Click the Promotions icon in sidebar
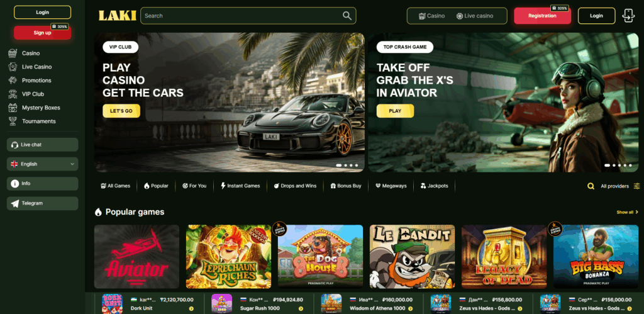Image resolution: width=644 pixels, height=314 pixels. pyautogui.click(x=13, y=80)
